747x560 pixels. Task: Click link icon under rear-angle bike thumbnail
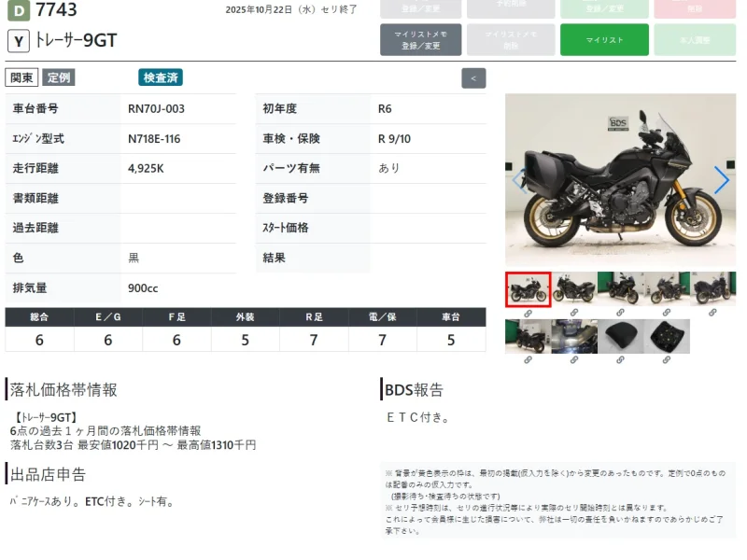[528, 360]
